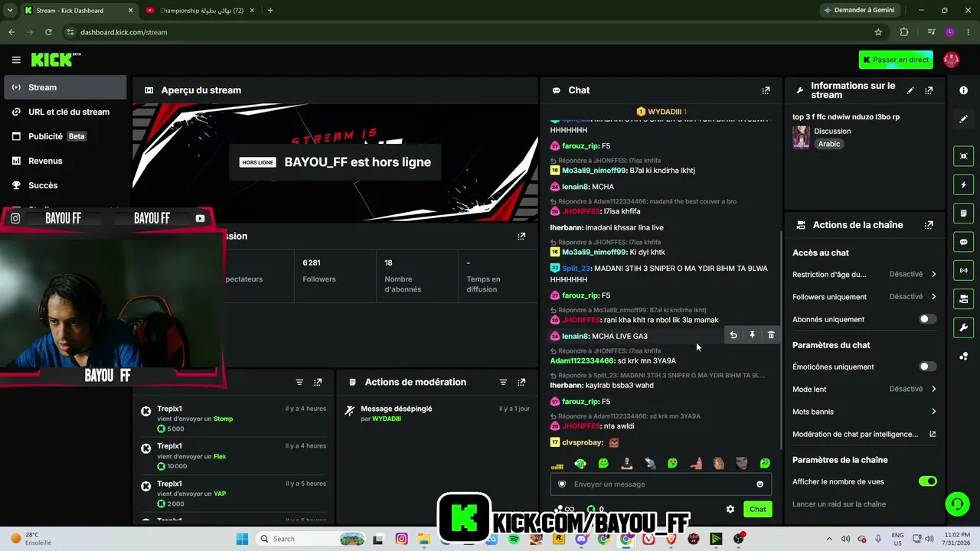Open chat settings gear icon

[x=730, y=509]
